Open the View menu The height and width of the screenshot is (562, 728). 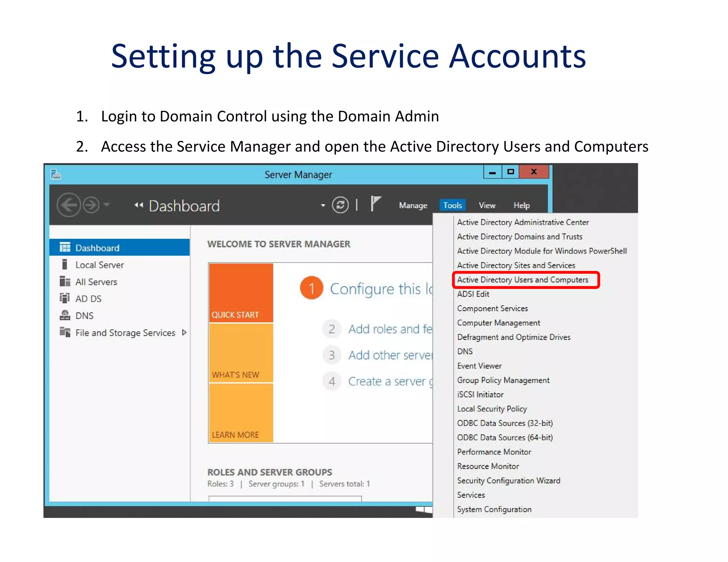[x=487, y=205]
